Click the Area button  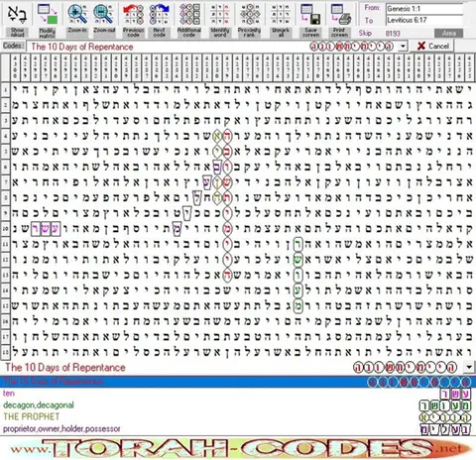tap(448, 33)
